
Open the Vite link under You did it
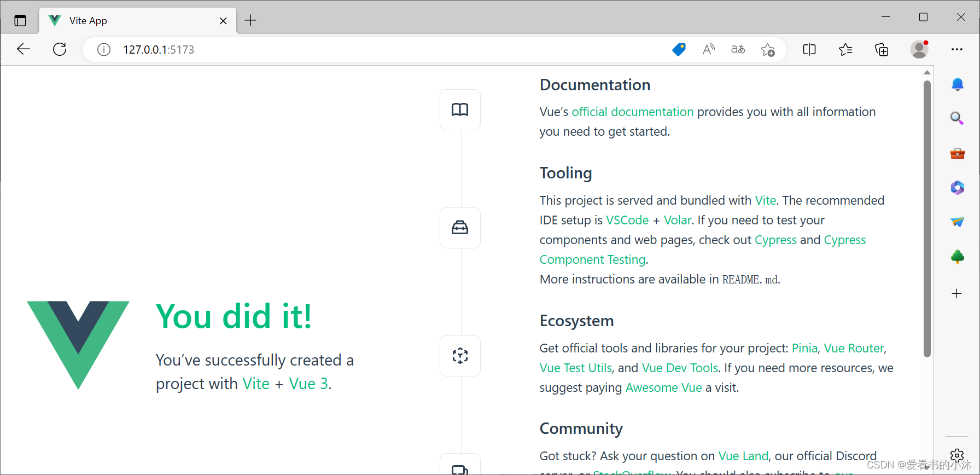pyautogui.click(x=256, y=384)
